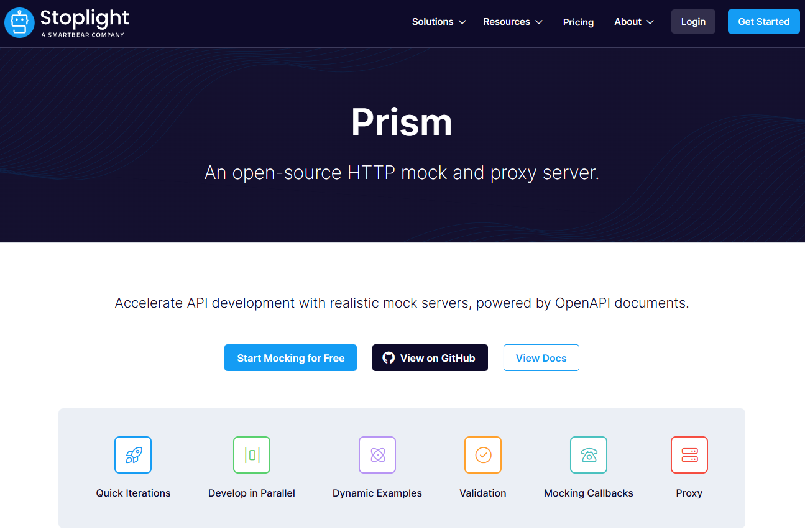
Task: Open the Pricing page
Action: coord(578,22)
